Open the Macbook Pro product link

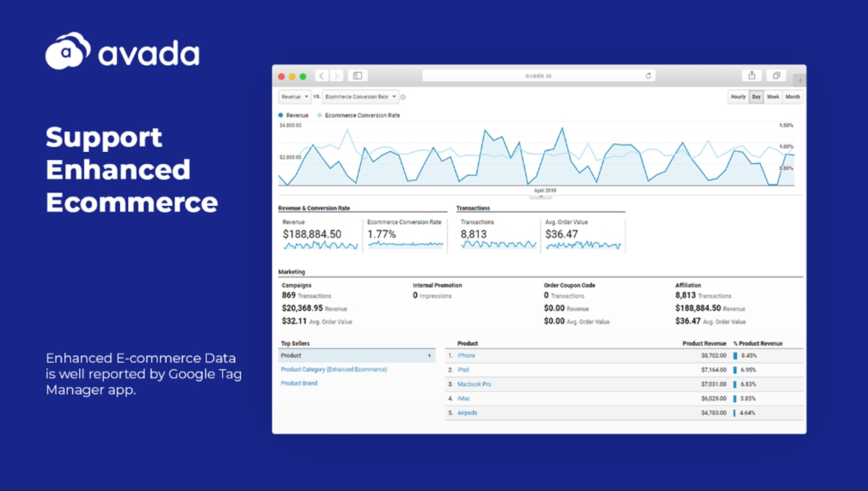click(x=475, y=384)
